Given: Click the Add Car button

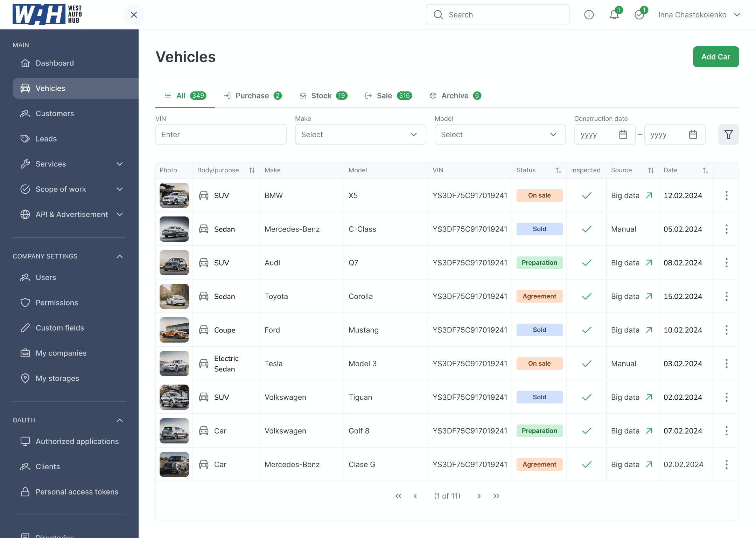Looking at the screenshot, I should coord(716,57).
